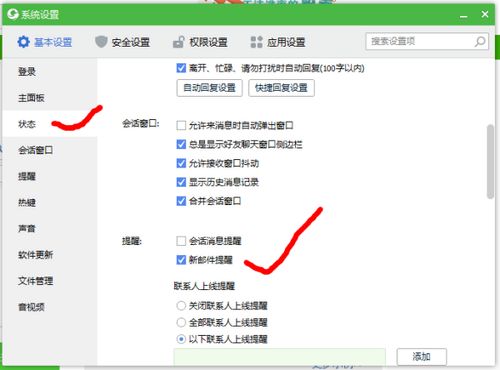
Task: Toggle 合并会话窗口 checkbox
Action: (x=181, y=201)
